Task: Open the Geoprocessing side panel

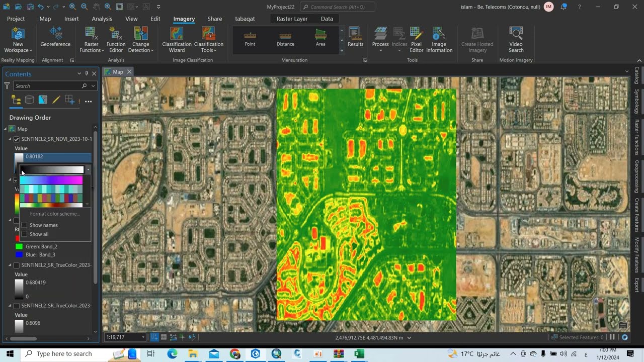Action: click(x=637, y=176)
